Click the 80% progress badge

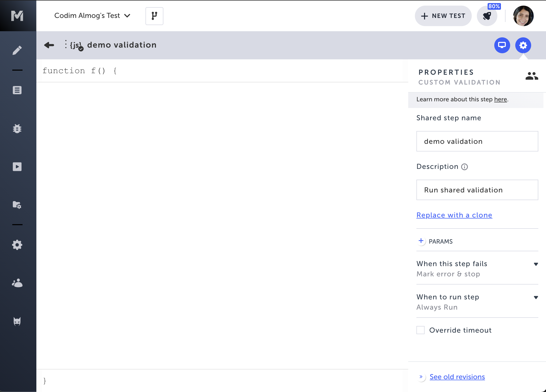click(494, 6)
